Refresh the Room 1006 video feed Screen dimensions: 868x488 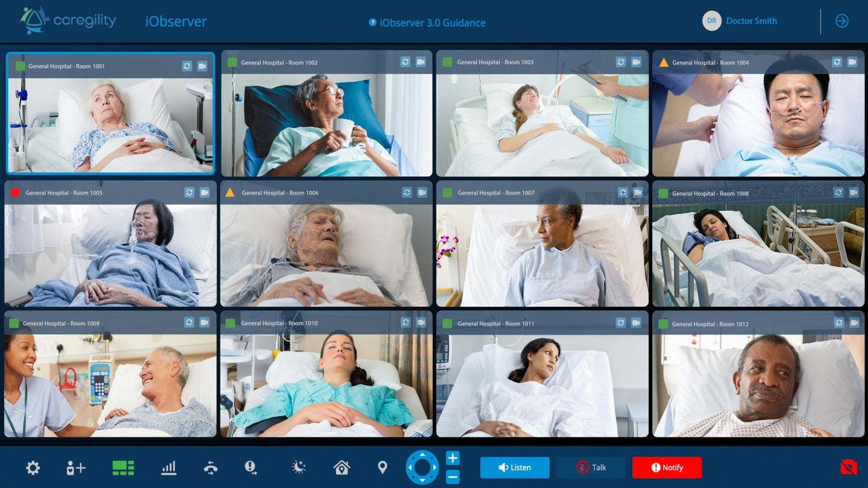point(407,192)
